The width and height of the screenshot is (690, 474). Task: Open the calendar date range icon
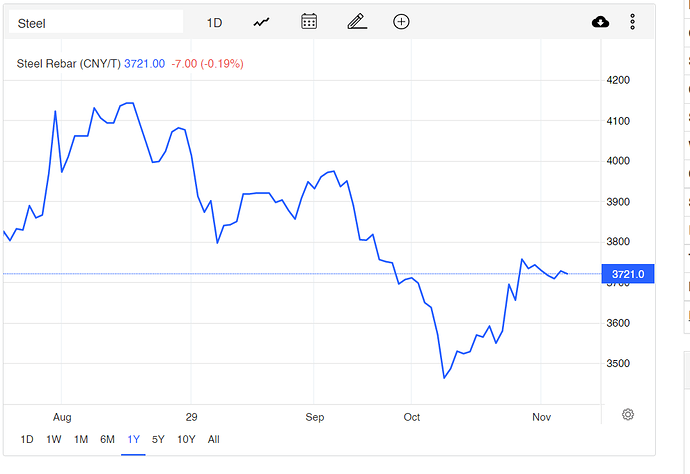309,22
